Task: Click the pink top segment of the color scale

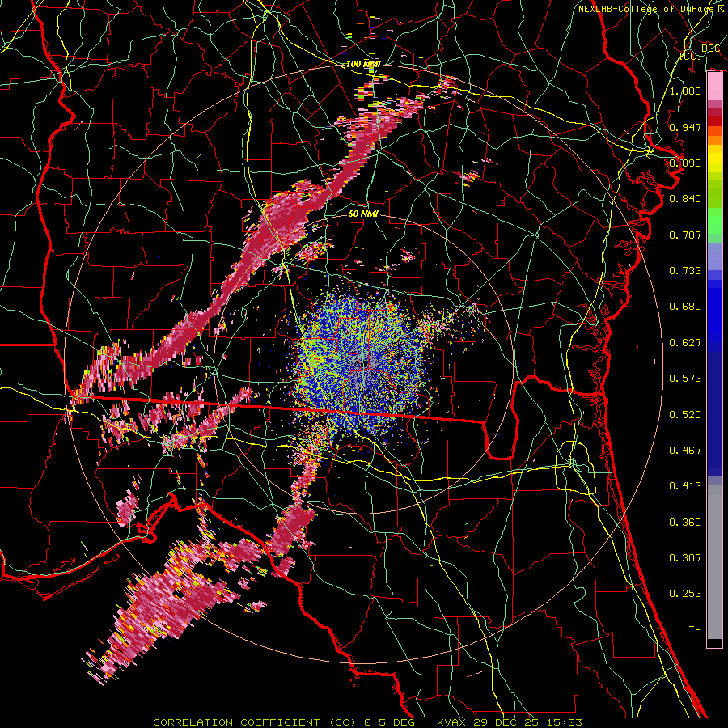Action: tap(714, 87)
